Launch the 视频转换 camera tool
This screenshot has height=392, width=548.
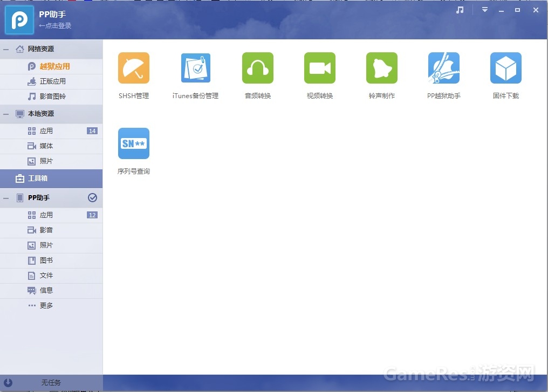click(320, 68)
